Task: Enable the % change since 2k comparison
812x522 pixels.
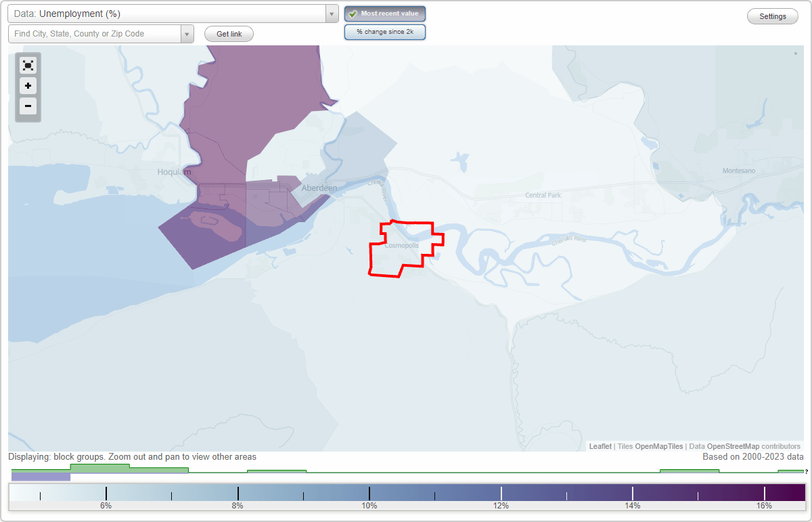Action: [x=385, y=31]
